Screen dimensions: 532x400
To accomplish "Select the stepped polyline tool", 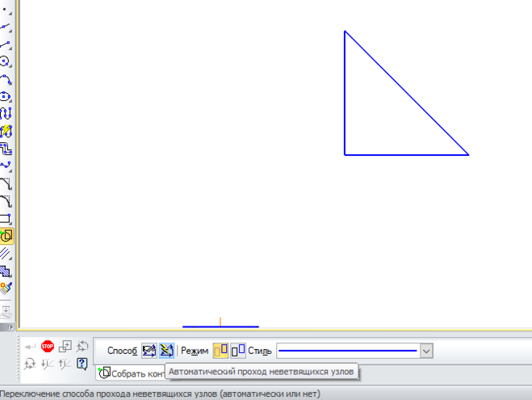I will [x=6, y=149].
